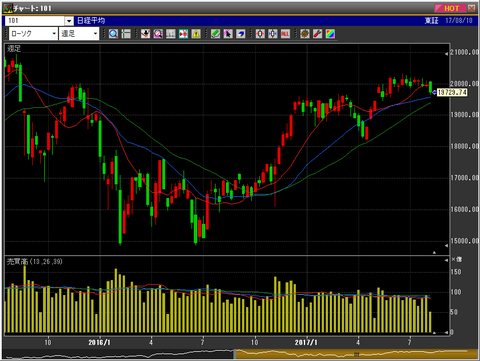Image resolution: width=480 pixels, height=361 pixels.
Task: Click the red wrench tool icon
Action: [317, 34]
